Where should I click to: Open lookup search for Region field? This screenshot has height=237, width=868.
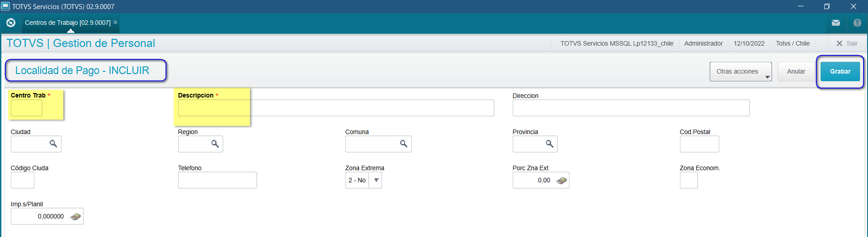tap(215, 144)
